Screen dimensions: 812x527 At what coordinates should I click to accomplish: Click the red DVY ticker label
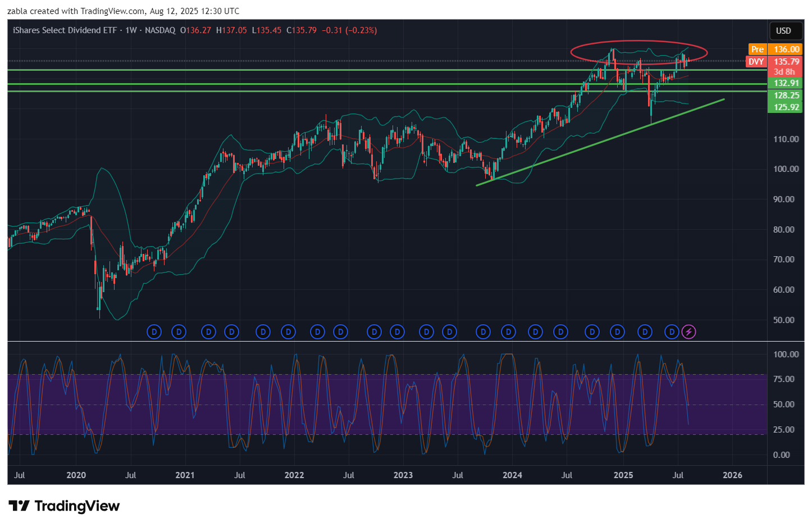pyautogui.click(x=756, y=62)
